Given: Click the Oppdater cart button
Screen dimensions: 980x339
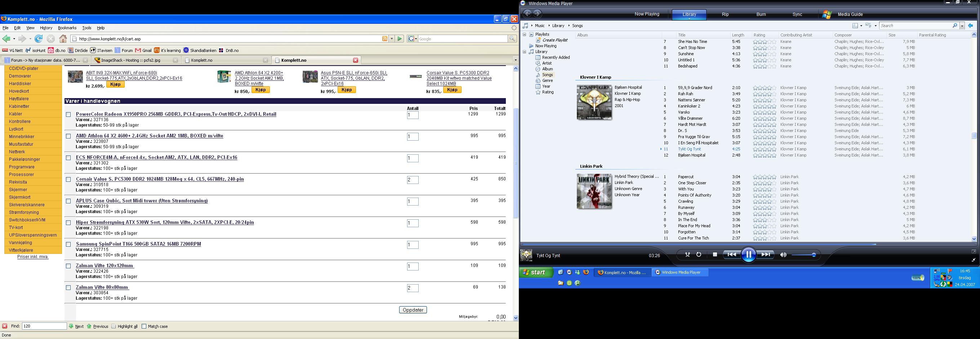Looking at the screenshot, I should click(x=413, y=310).
